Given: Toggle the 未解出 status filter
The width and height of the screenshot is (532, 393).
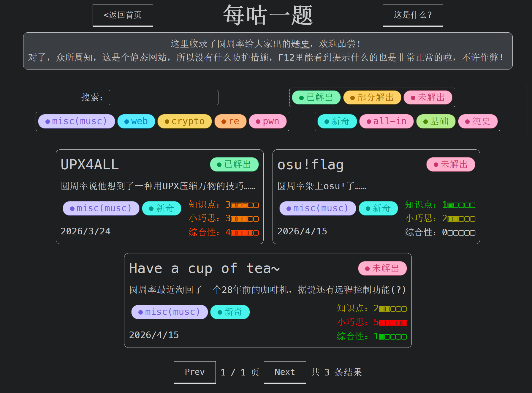Looking at the screenshot, I should point(428,97).
